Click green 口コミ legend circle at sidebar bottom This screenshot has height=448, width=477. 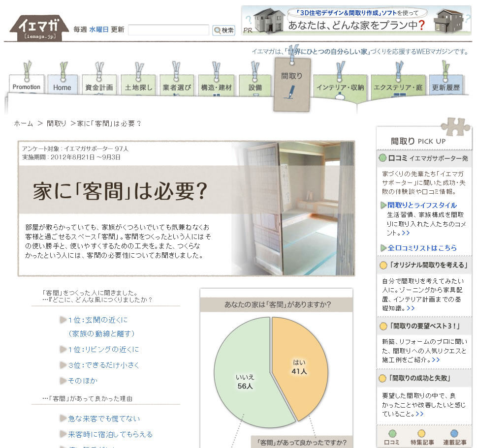(392, 433)
